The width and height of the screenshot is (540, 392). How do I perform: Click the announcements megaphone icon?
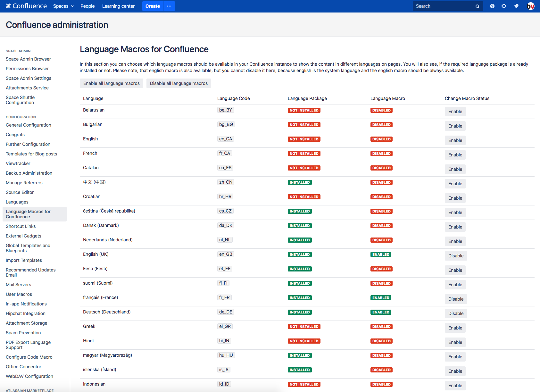[x=516, y=6]
